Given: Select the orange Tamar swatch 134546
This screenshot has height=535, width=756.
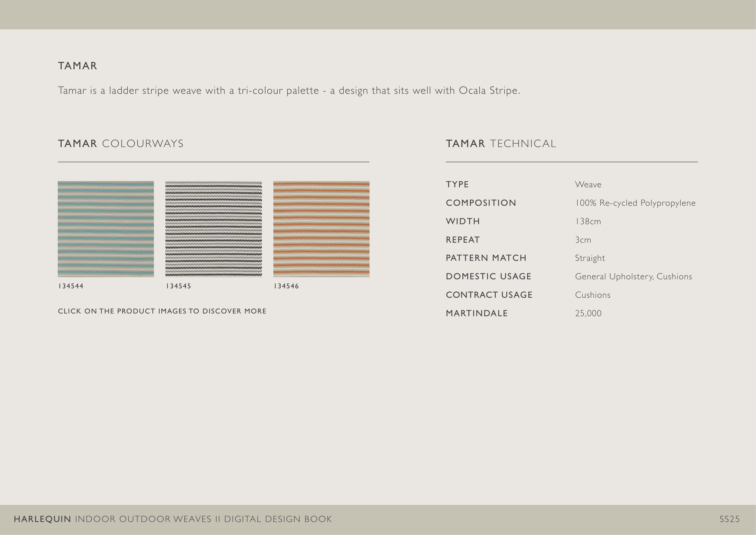Looking at the screenshot, I should pyautogui.click(x=321, y=229).
